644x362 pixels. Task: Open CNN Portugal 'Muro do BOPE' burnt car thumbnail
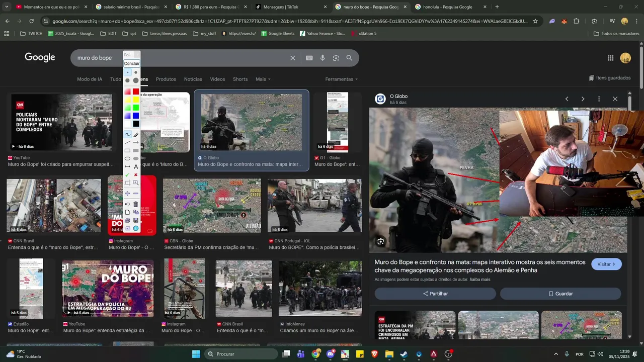pyautogui.click(x=314, y=206)
